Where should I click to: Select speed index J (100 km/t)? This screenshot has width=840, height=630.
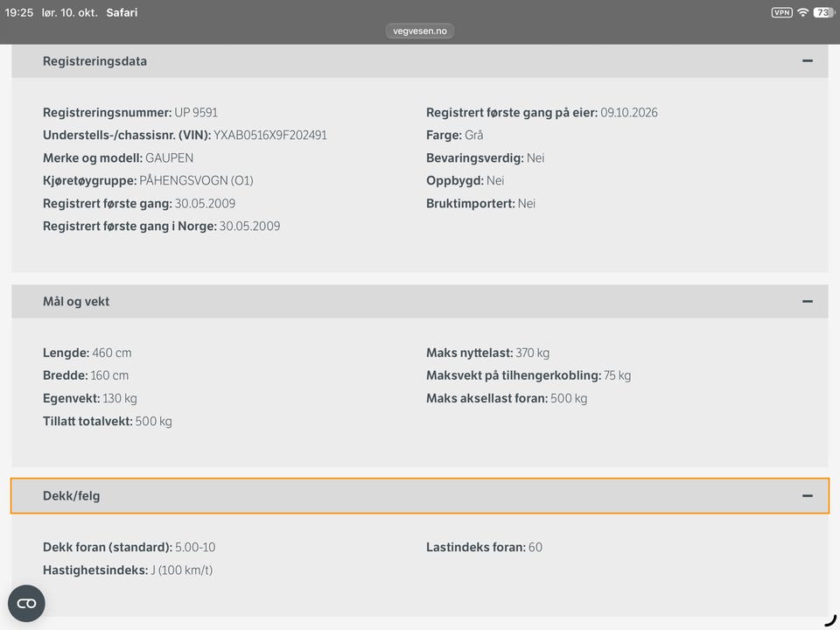pos(182,570)
